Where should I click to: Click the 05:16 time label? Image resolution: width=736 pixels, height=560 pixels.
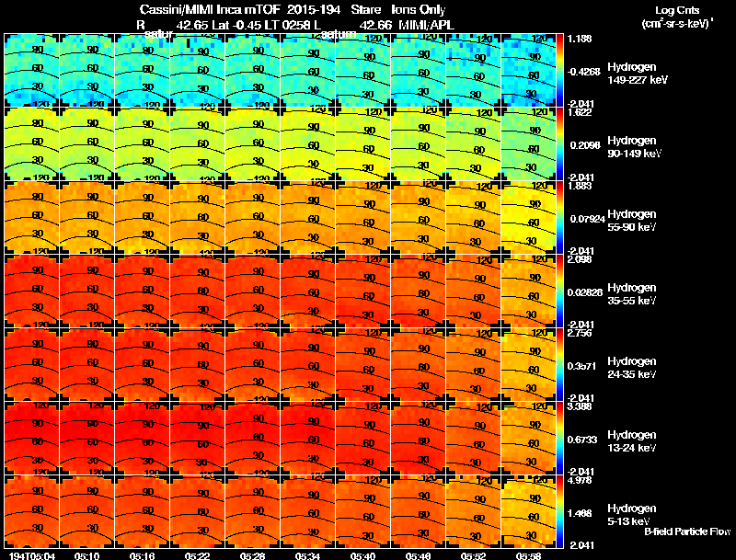pyautogui.click(x=143, y=555)
